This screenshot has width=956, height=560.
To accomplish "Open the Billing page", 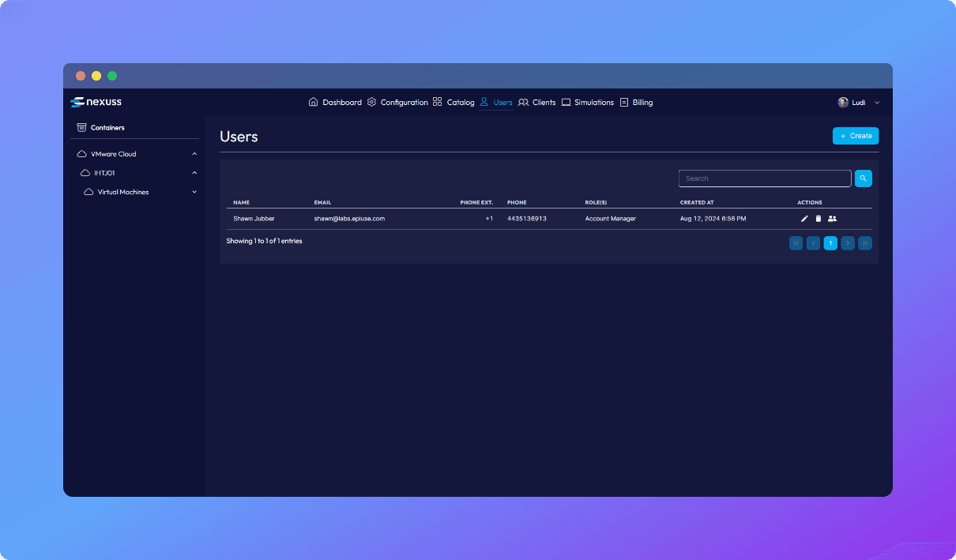I will (637, 103).
